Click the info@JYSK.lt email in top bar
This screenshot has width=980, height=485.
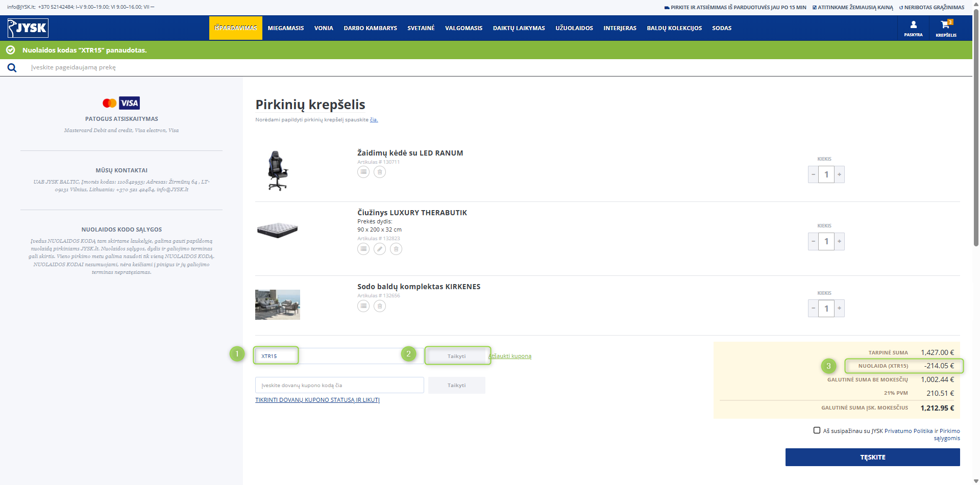click(x=21, y=7)
